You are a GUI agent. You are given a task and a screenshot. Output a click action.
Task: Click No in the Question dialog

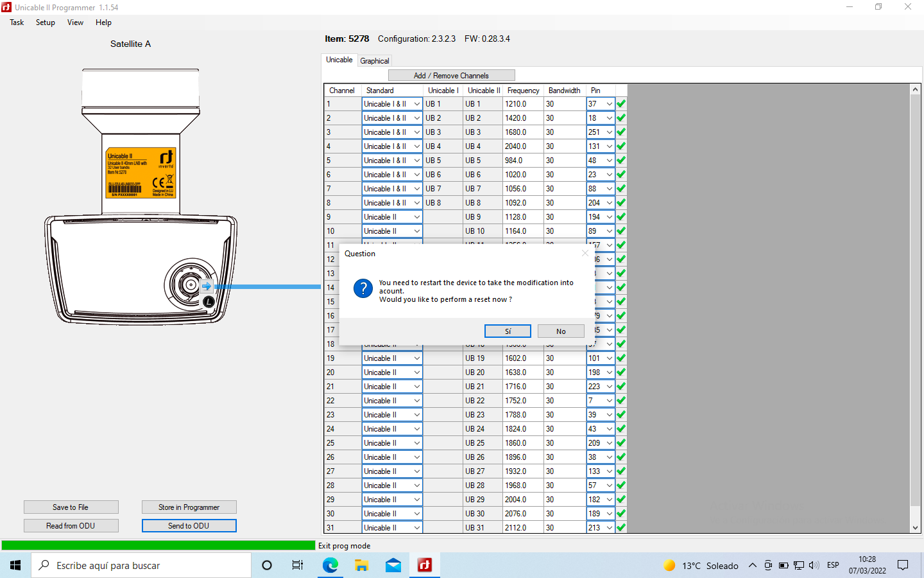[x=561, y=331]
